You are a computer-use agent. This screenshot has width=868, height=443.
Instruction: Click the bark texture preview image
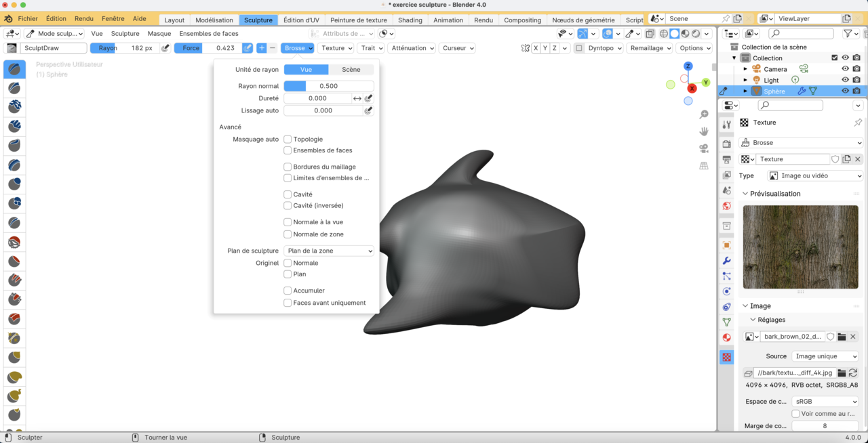coord(800,247)
